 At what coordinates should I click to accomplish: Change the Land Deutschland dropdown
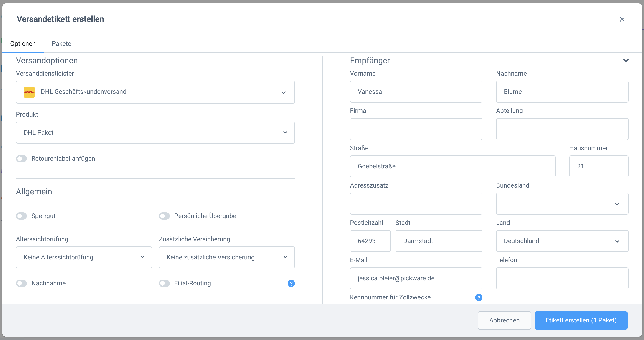click(562, 241)
